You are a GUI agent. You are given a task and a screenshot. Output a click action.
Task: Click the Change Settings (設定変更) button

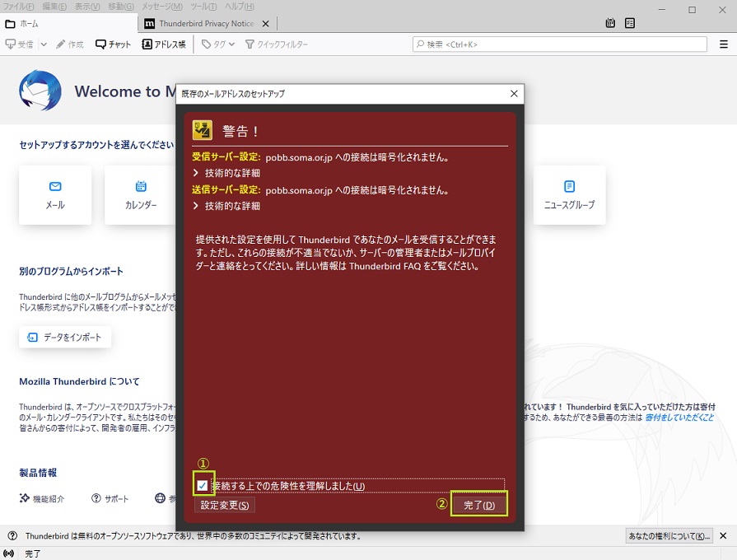point(225,505)
